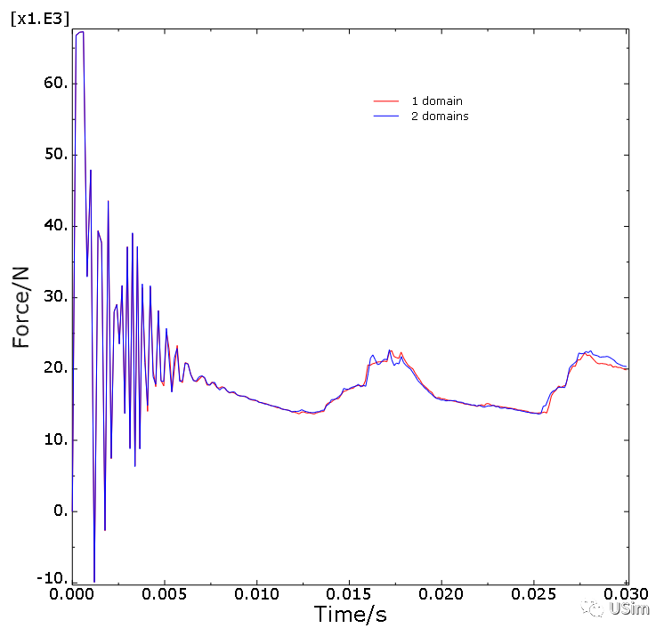672x636 pixels.
Task: Select the 'Time/s' x-axis title
Action: click(350, 614)
